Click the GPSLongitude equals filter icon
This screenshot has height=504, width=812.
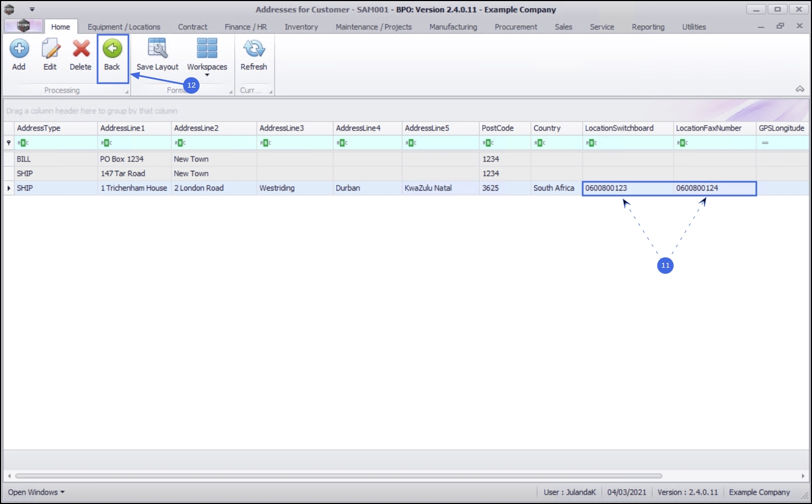pyautogui.click(x=765, y=143)
